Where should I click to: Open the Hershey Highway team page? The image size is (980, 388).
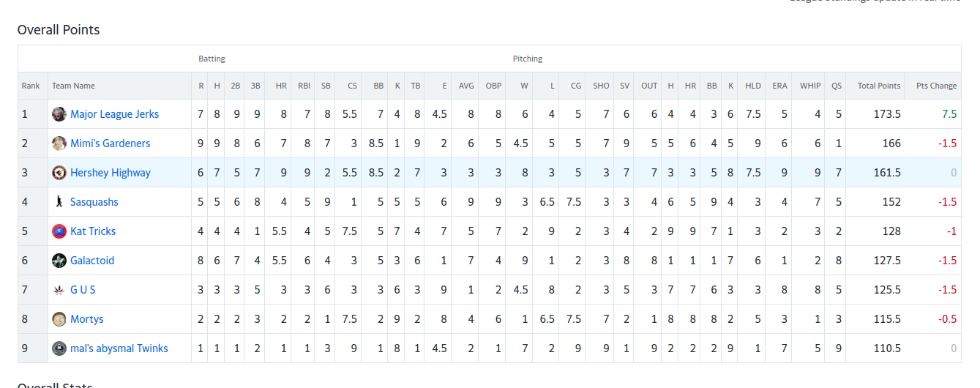tap(111, 173)
